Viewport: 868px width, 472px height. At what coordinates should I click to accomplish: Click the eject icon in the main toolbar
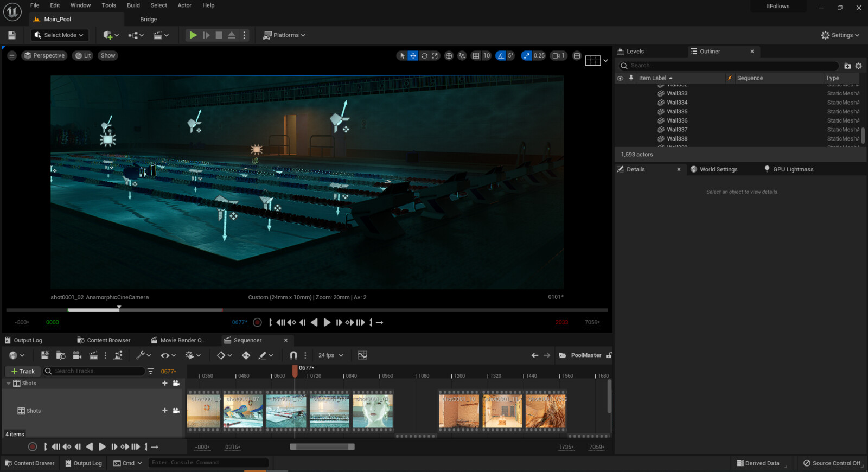(232, 35)
